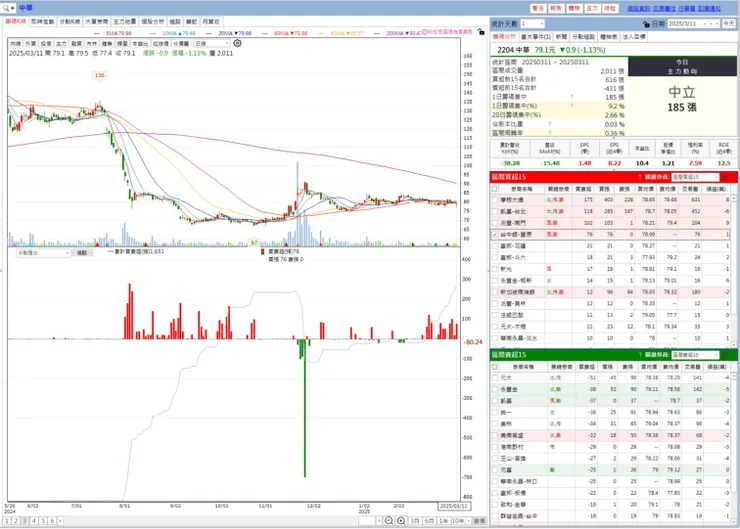Screen dimensions: 740x529
Task: Check the select-all box in buy table header
Action: click(495, 189)
